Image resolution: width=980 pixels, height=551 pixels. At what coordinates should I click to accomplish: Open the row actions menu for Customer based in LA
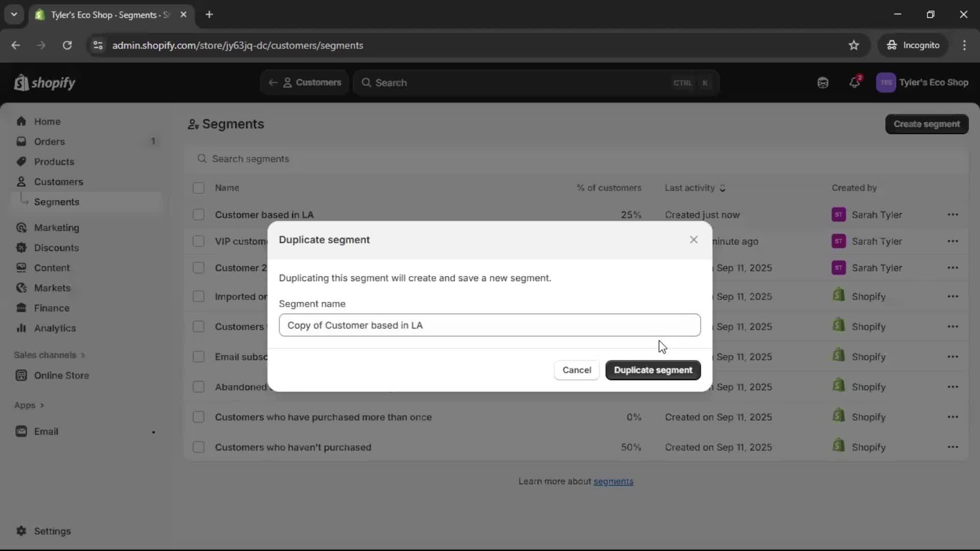pos(953,215)
